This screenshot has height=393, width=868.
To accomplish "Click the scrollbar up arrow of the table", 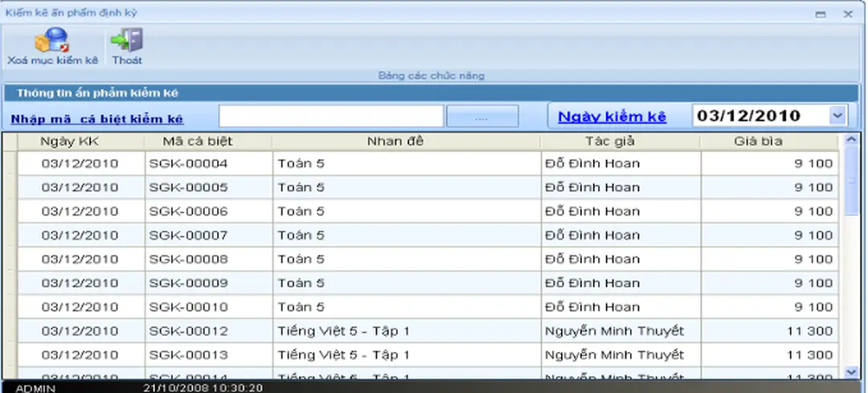I will coord(851,140).
